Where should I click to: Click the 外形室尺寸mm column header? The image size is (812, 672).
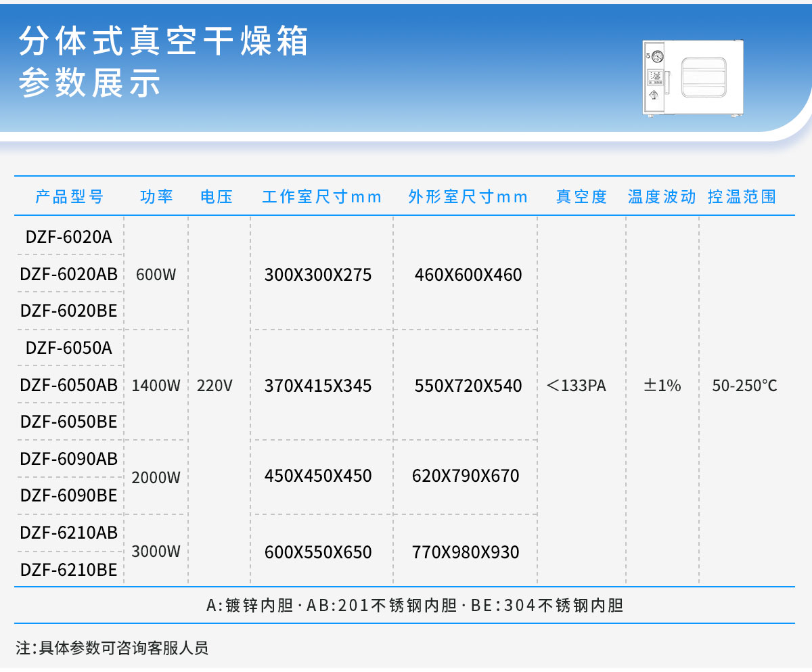pos(468,197)
